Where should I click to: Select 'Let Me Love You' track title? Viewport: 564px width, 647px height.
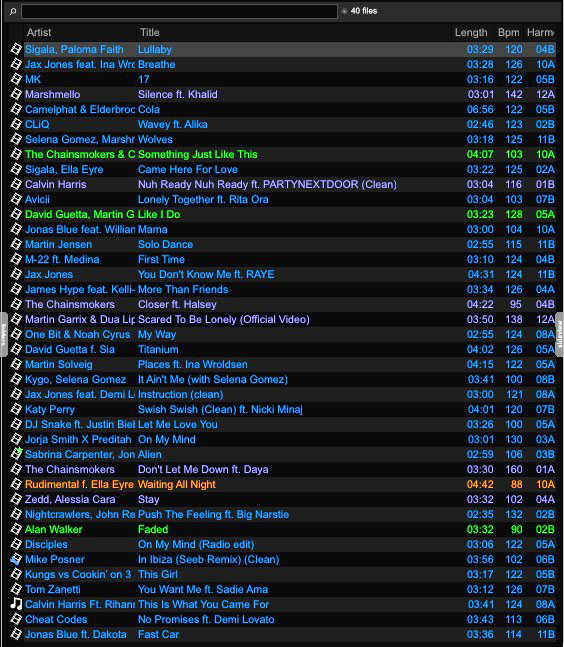177,424
